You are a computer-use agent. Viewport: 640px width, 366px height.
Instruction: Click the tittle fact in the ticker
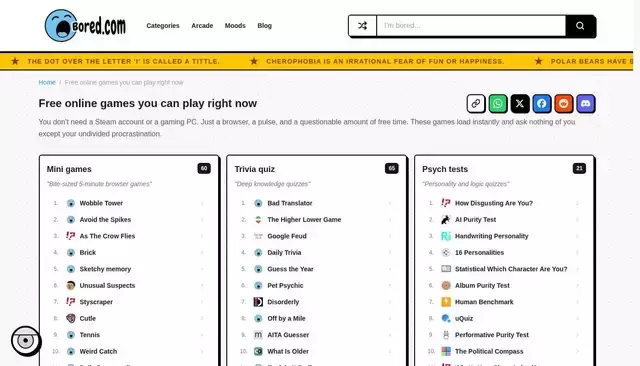(123, 61)
